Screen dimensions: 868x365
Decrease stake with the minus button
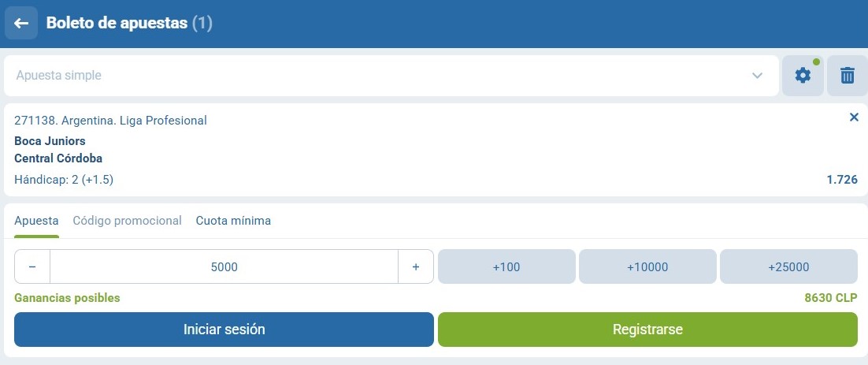tap(32, 267)
